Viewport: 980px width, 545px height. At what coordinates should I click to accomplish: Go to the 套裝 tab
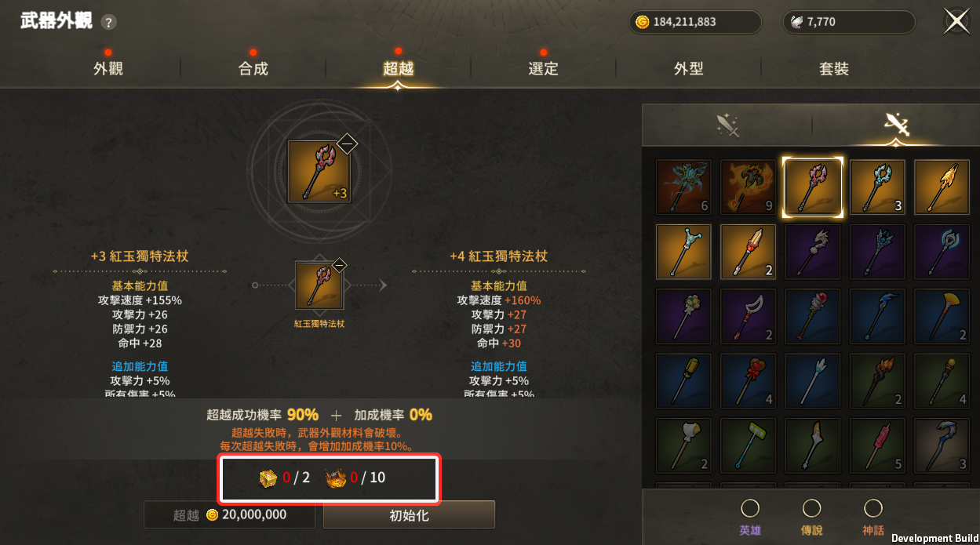tap(834, 68)
